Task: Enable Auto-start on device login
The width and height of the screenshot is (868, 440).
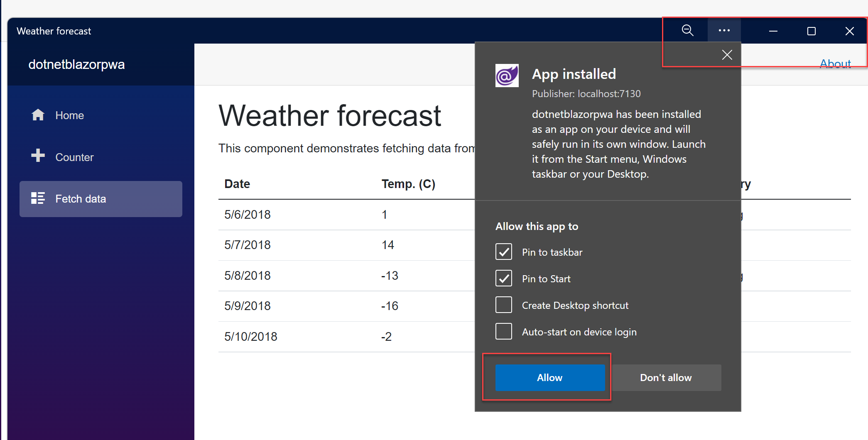Action: pos(503,332)
